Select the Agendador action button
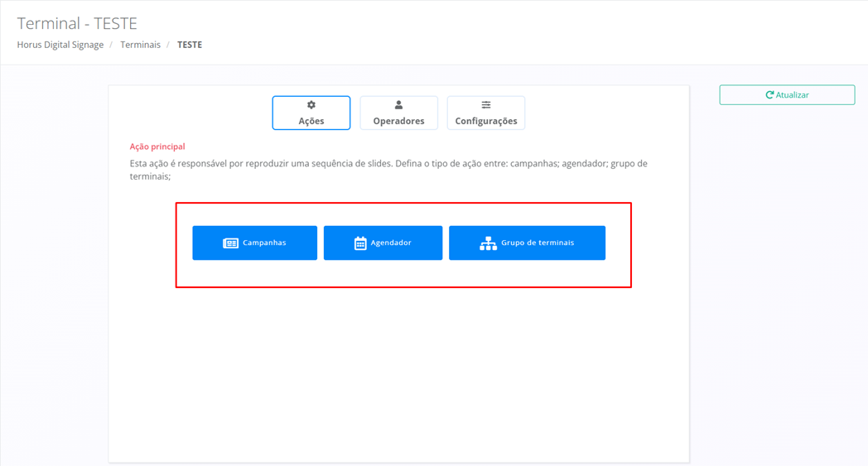 tap(383, 243)
